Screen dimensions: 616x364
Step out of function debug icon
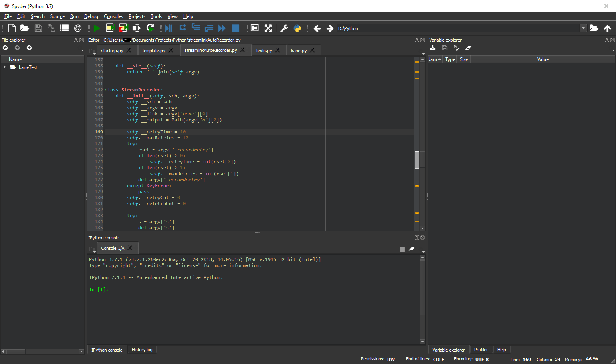(209, 28)
